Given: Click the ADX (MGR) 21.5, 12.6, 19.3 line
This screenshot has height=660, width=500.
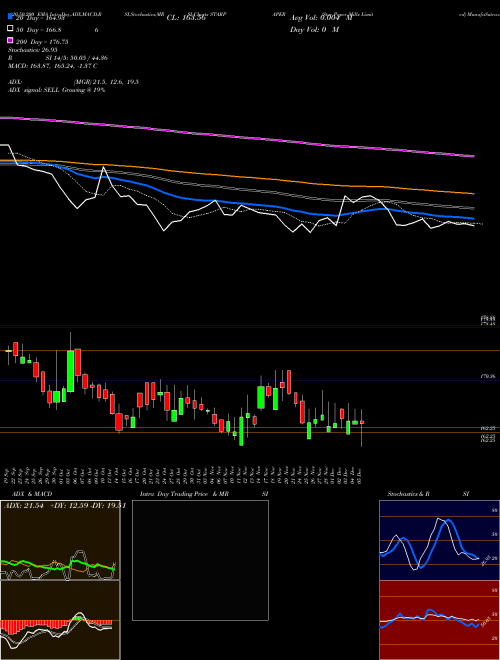Looking at the screenshot, I should click(74, 82).
